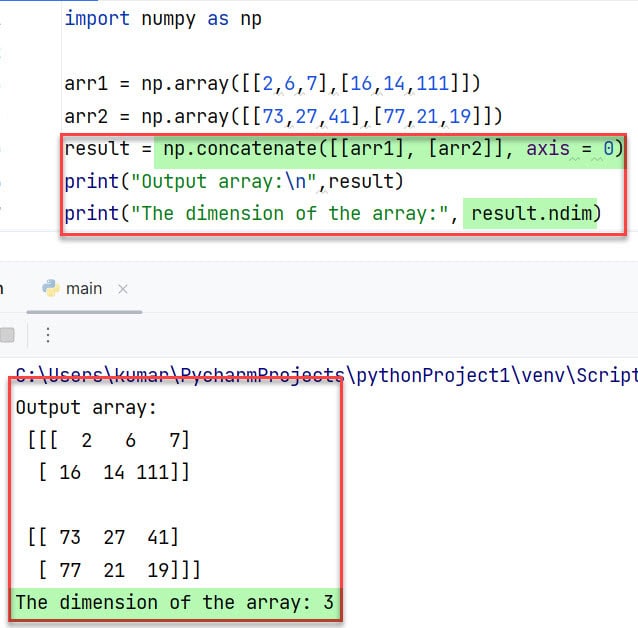Click 'The dimension of the array: 3' output
Screen dimensions: 638x628
pos(175,602)
